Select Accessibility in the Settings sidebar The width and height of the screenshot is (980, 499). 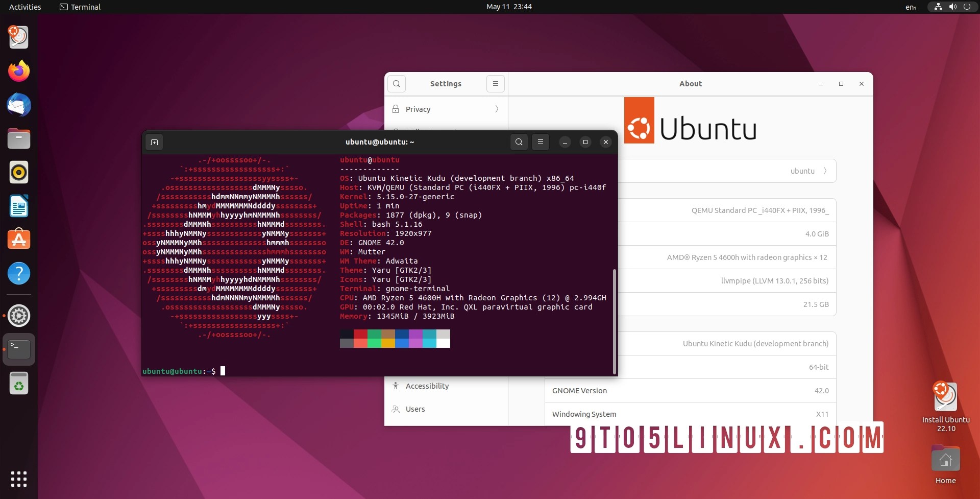428,386
